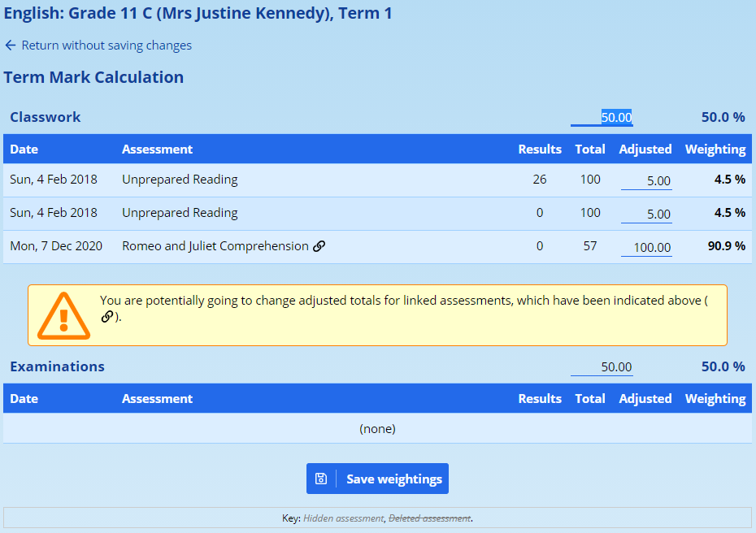Click Adjusted column header in Examinations table
The height and width of the screenshot is (533, 756).
point(645,399)
